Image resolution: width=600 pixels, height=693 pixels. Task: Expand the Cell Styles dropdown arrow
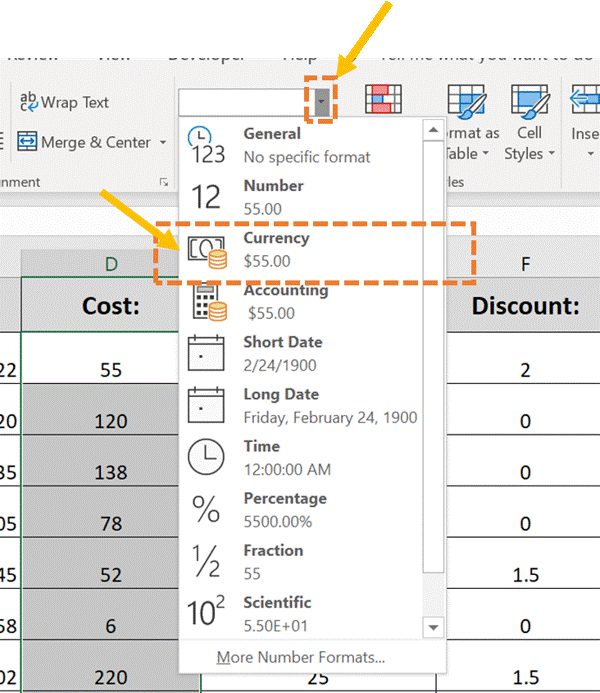click(x=551, y=153)
